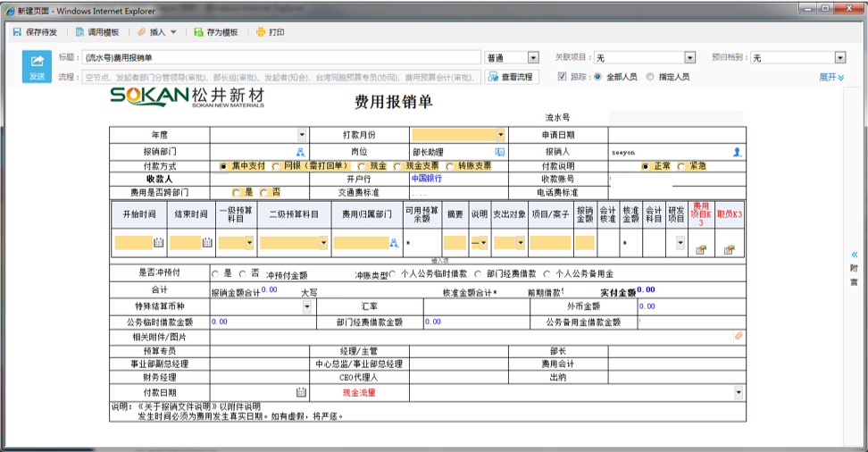Click the 汇率 input field
The image size is (868, 452).
pyautogui.click(x=477, y=306)
